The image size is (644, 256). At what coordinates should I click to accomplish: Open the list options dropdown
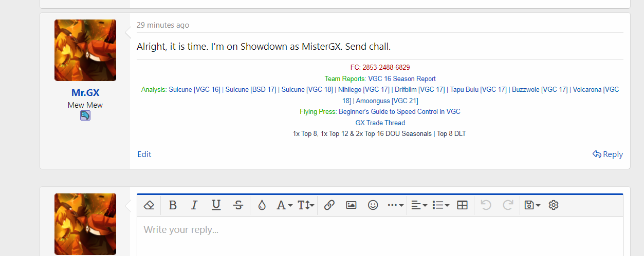tap(440, 205)
